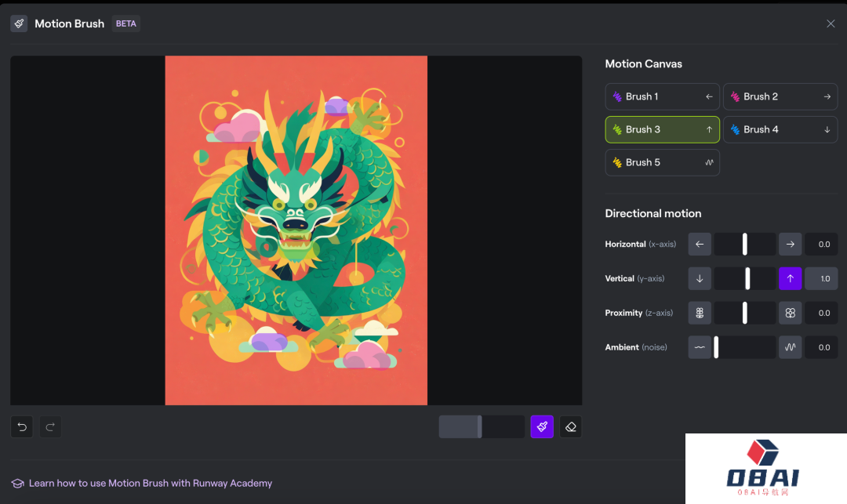Click the ambient high-noise wave icon
847x504 pixels.
(791, 347)
